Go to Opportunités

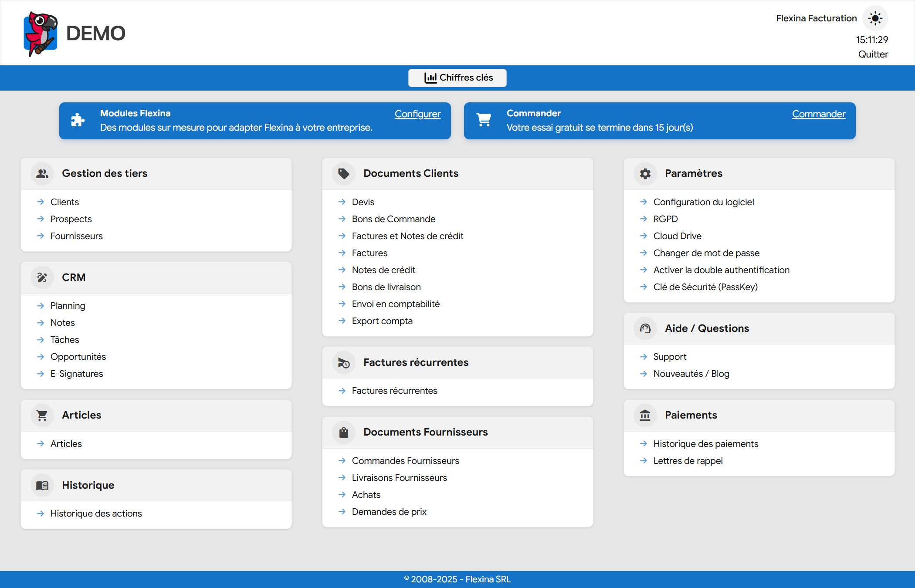[78, 356]
